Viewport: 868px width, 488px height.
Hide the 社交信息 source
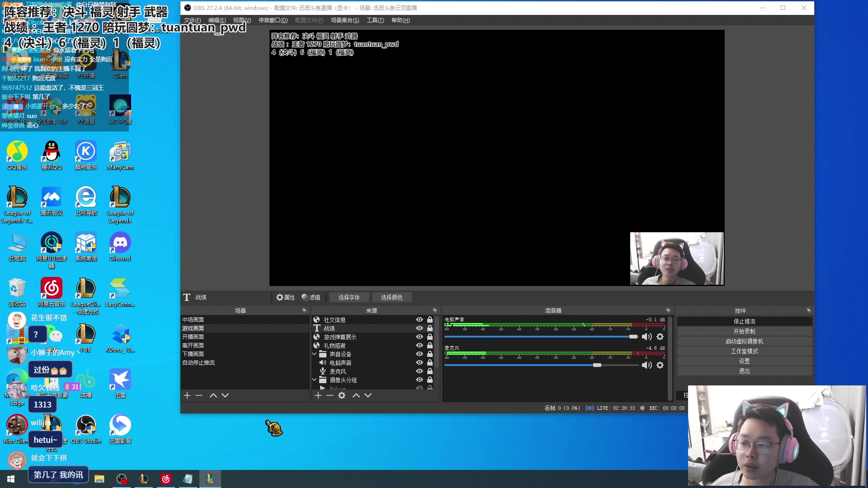tap(420, 320)
